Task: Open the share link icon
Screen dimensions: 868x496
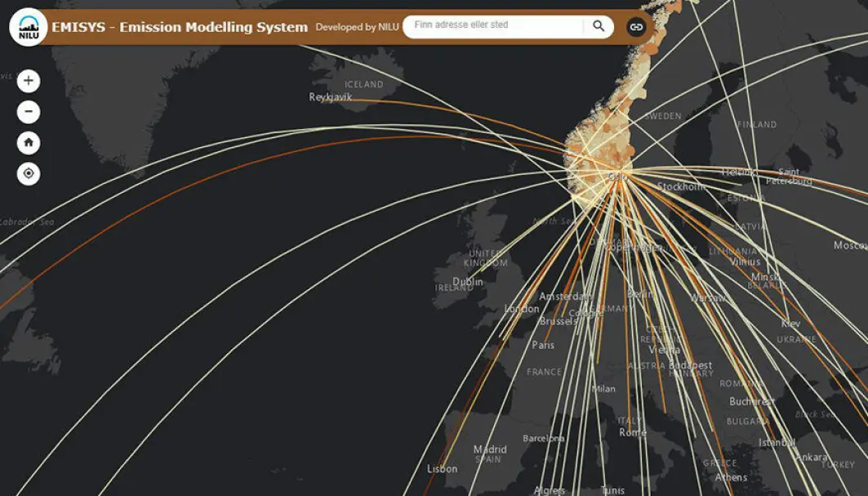Action: click(x=636, y=27)
